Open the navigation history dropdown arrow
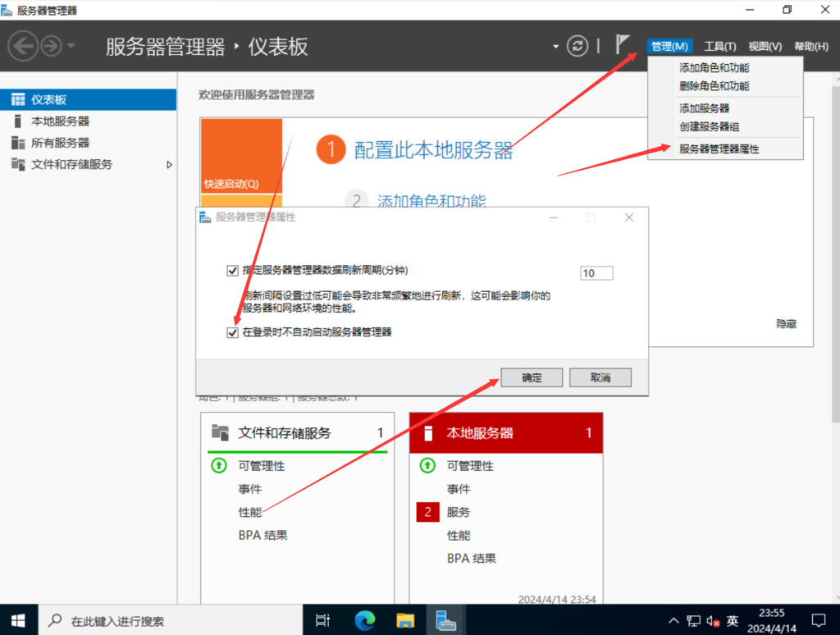The image size is (840, 635). [71, 46]
